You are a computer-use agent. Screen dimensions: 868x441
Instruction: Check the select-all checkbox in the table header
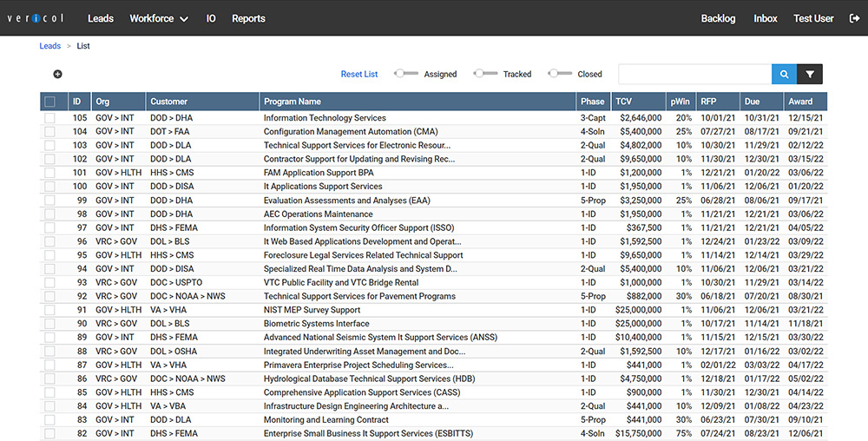(49, 102)
